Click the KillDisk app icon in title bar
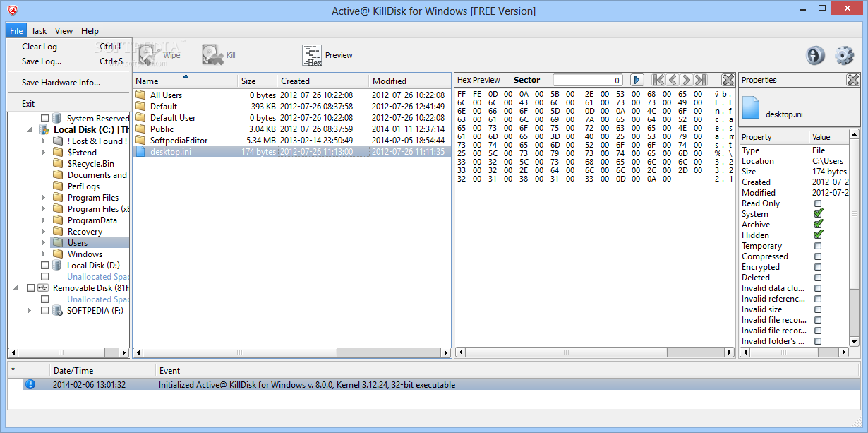The image size is (868, 433). pos(13,11)
